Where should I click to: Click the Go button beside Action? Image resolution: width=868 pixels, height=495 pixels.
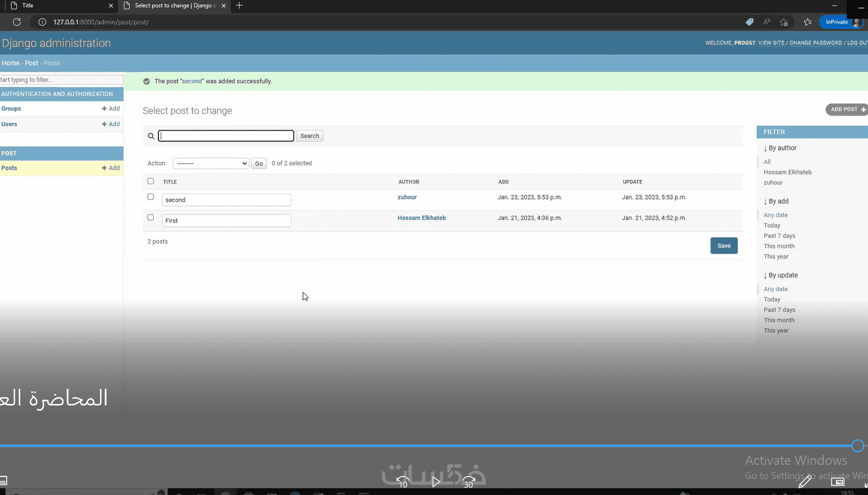pos(259,163)
